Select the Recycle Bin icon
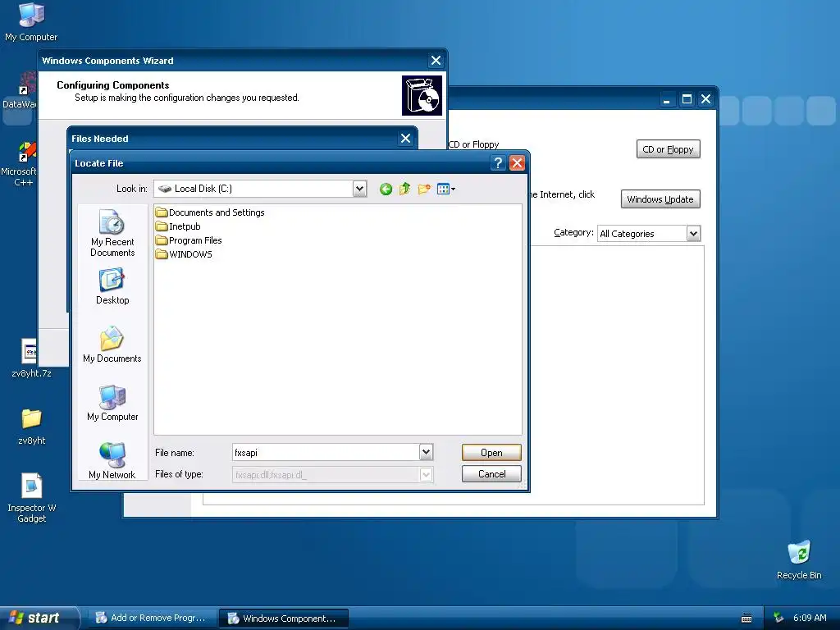The image size is (840, 630). coord(799,559)
